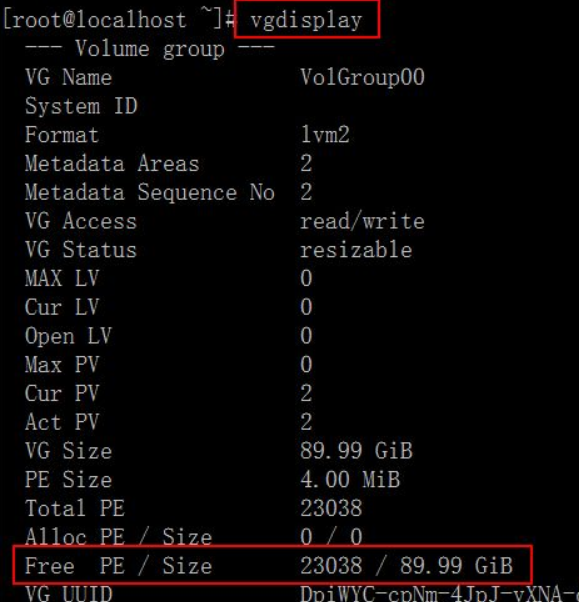This screenshot has width=579, height=602.
Task: Click the highlighted Free PE / Size label
Action: tap(118, 566)
